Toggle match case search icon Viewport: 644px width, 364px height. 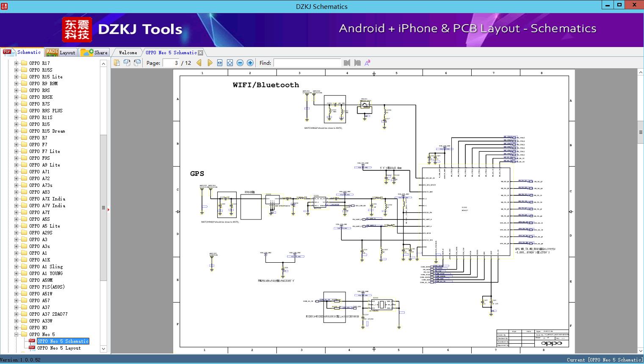point(368,63)
